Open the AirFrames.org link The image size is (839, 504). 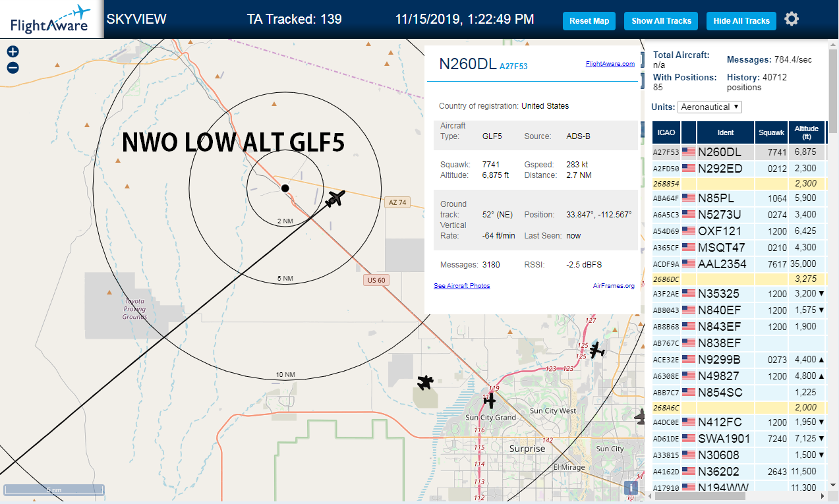pos(614,286)
